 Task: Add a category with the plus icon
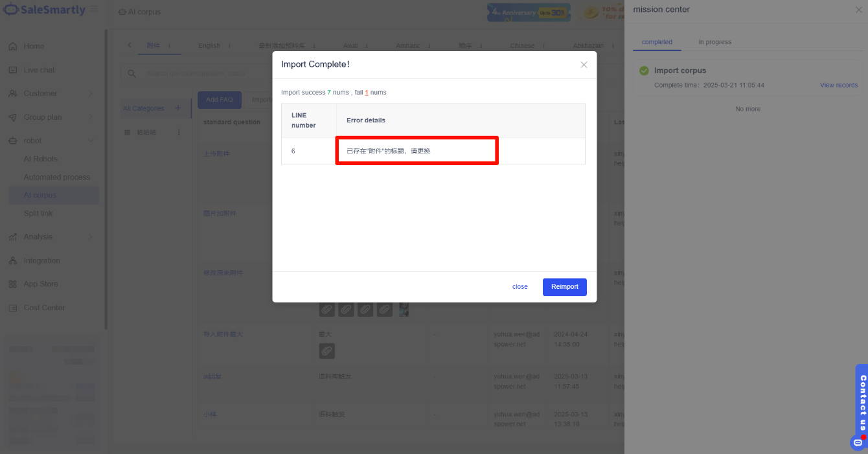178,108
